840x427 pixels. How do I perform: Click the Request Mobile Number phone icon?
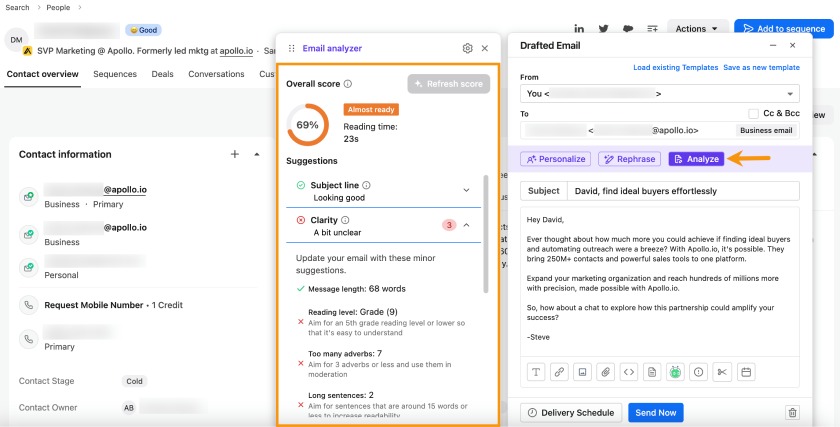pyautogui.click(x=28, y=305)
